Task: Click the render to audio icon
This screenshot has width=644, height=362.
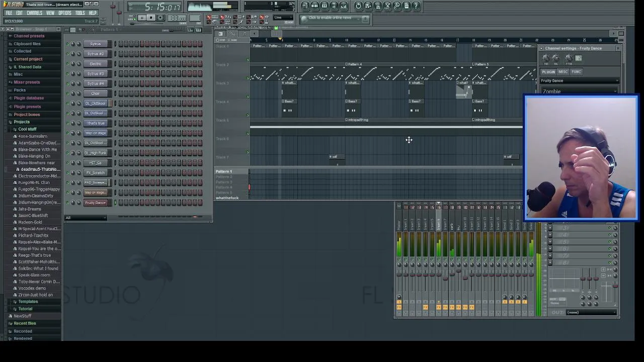Action: tap(377, 6)
